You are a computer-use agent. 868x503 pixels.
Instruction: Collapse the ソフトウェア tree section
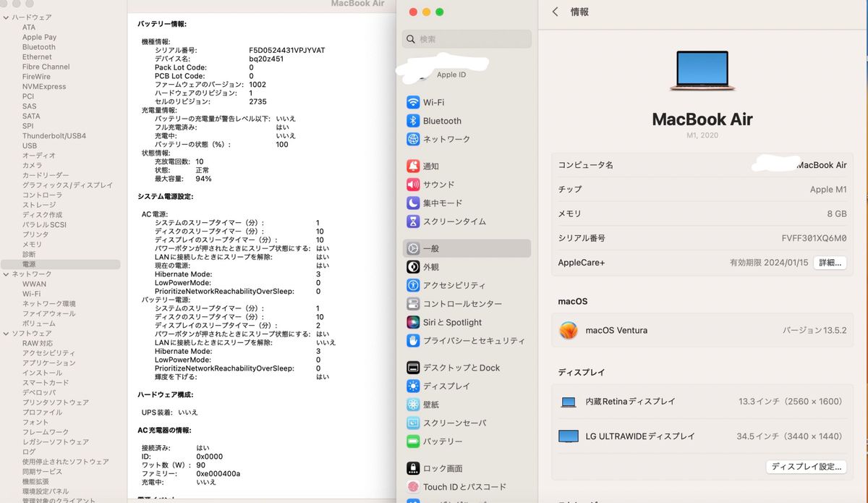(6, 334)
